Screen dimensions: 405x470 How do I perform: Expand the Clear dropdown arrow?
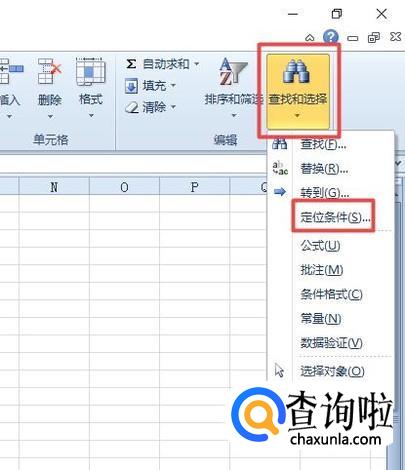pos(173,107)
